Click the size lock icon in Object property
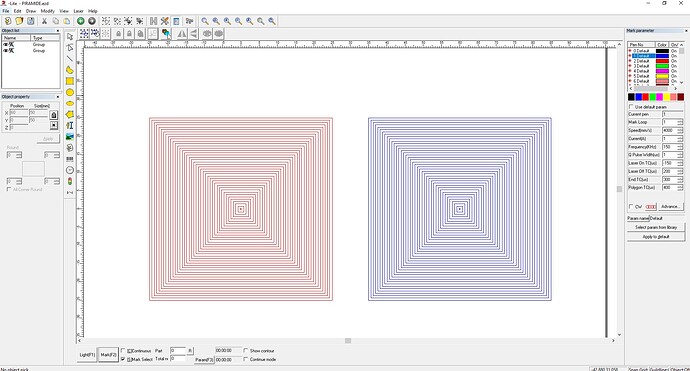Image resolution: width=690 pixels, height=371 pixels. (x=54, y=115)
